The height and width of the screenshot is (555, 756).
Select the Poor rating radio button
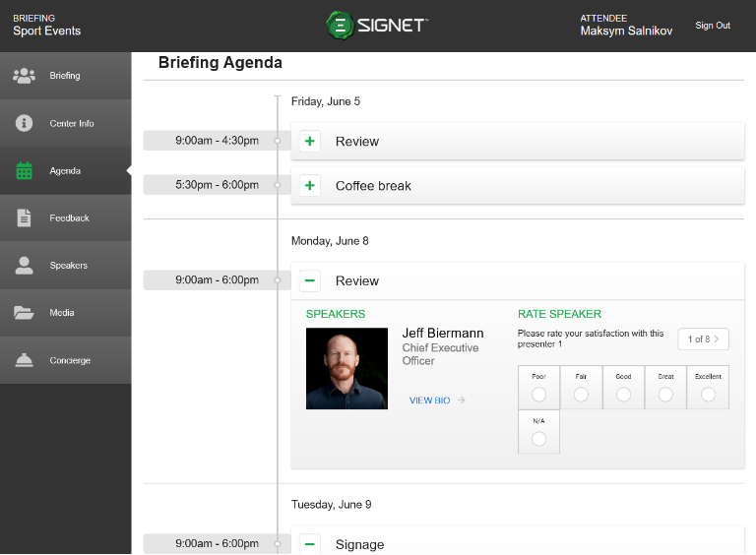[x=538, y=395]
